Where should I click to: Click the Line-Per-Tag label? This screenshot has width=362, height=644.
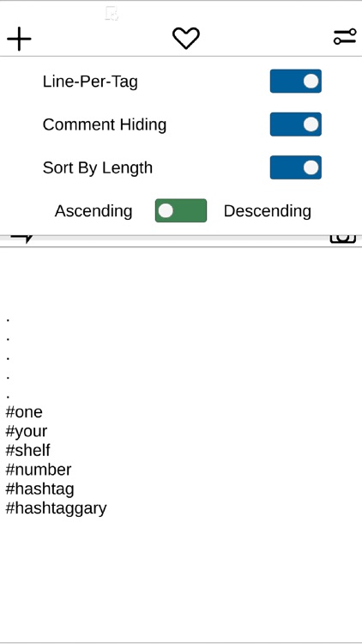pyautogui.click(x=90, y=82)
